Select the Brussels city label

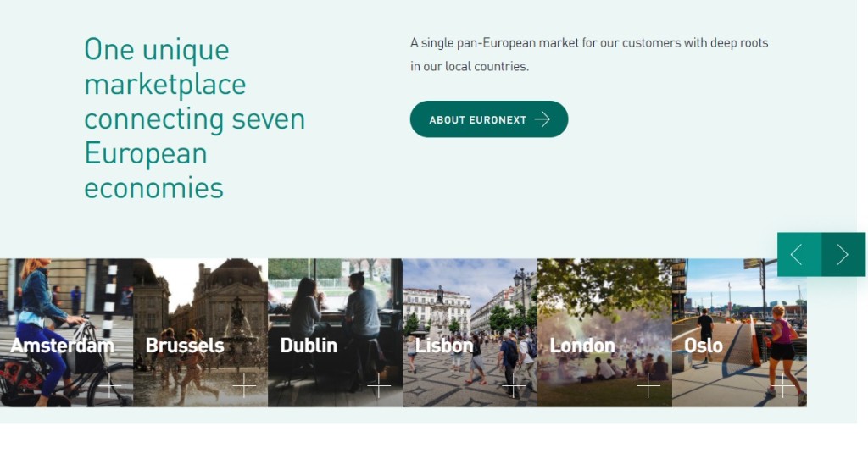185,346
